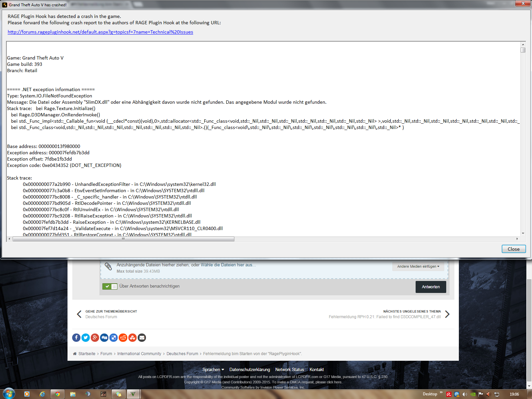Screen dimensions: 532x399
Task: Click the UnhandledExceptionFilter stack trace line
Action: click(x=119, y=184)
